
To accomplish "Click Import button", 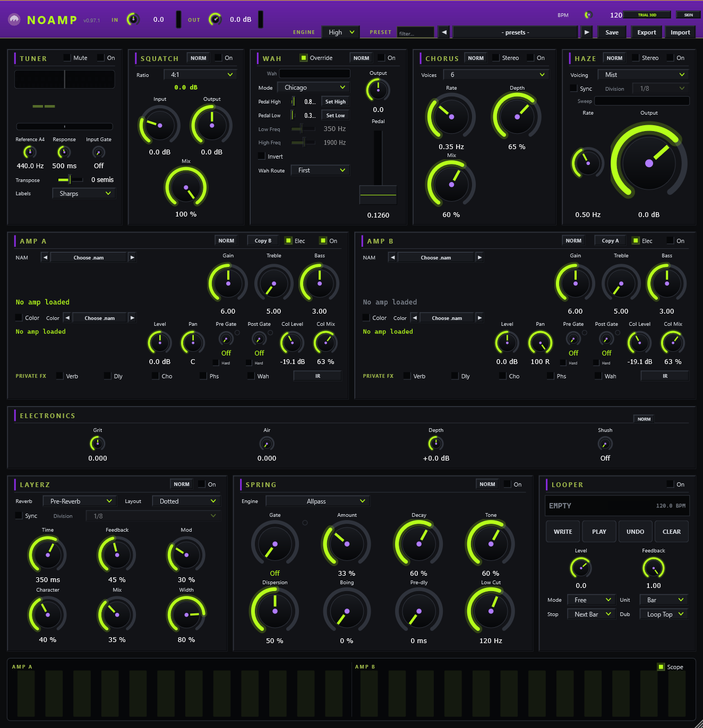I will (x=680, y=32).
